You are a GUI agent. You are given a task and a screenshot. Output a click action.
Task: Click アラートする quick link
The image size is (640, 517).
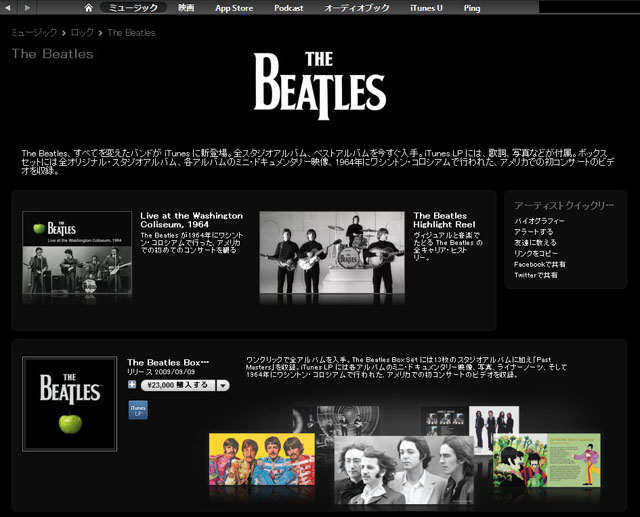tap(534, 232)
